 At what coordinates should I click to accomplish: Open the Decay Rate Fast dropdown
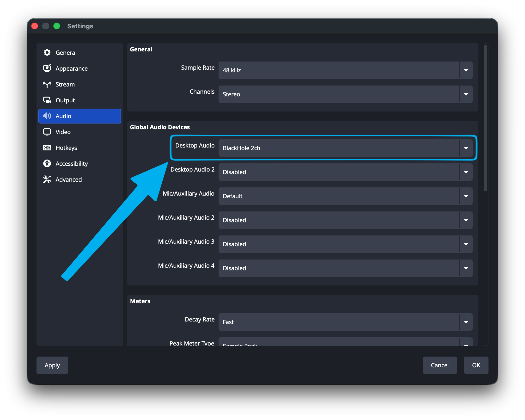345,322
